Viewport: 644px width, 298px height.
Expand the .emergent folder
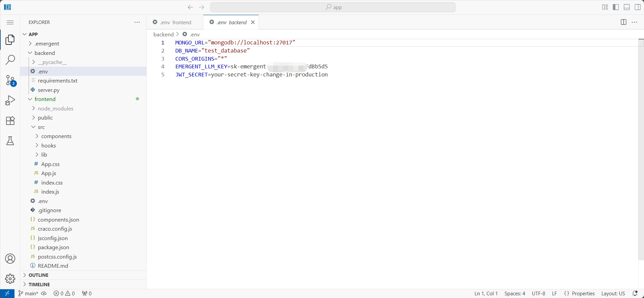[83, 44]
